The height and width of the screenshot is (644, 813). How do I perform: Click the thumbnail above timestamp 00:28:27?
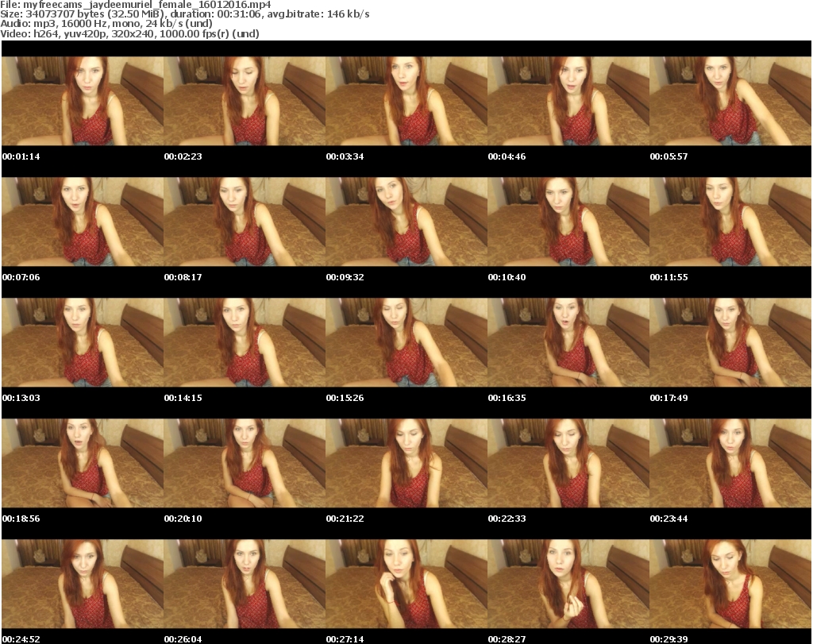[568, 584]
